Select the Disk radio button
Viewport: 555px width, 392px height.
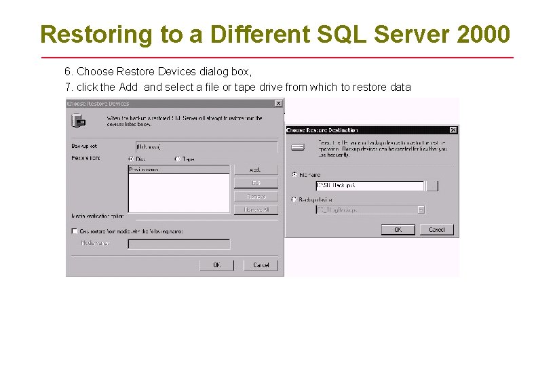tap(132, 159)
